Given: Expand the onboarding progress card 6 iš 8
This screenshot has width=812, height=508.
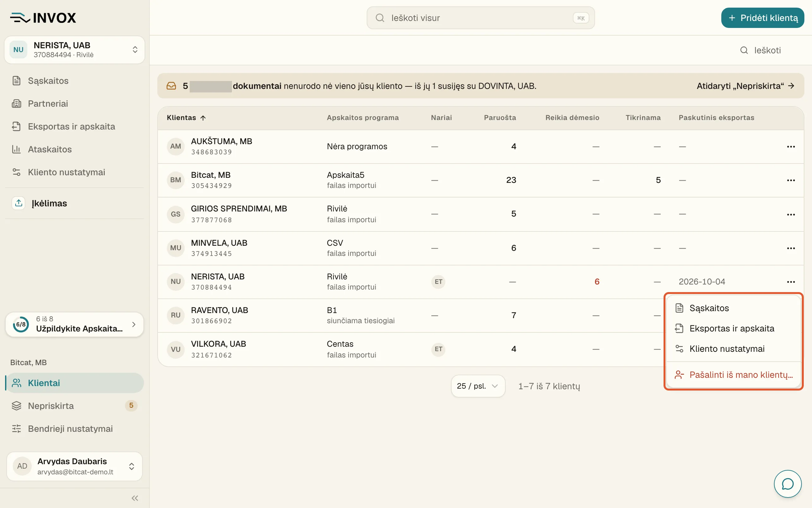Looking at the screenshot, I should tap(75, 324).
